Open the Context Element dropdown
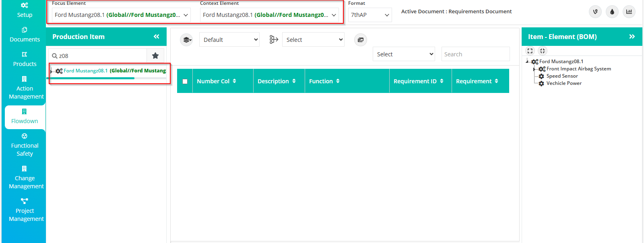This screenshot has height=243, width=644. tap(269, 15)
